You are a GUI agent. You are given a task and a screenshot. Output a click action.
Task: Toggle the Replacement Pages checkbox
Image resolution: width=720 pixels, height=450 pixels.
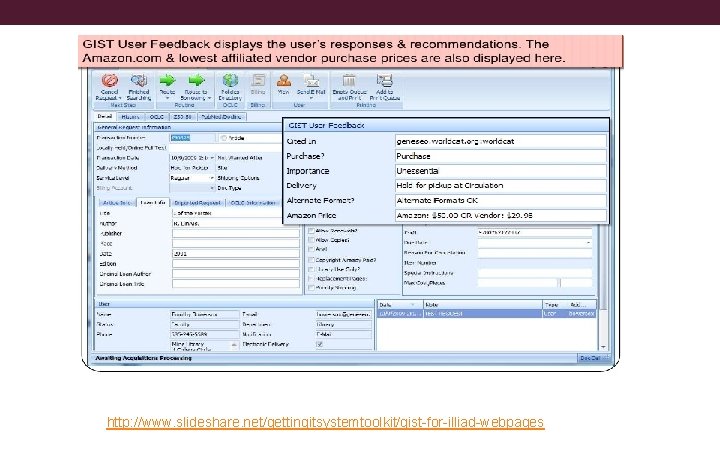pyautogui.click(x=311, y=279)
